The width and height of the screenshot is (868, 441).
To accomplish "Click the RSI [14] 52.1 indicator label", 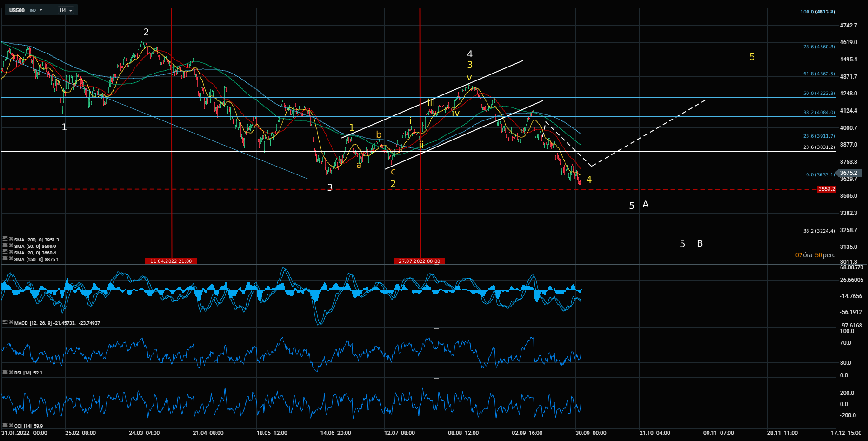I will (x=28, y=373).
